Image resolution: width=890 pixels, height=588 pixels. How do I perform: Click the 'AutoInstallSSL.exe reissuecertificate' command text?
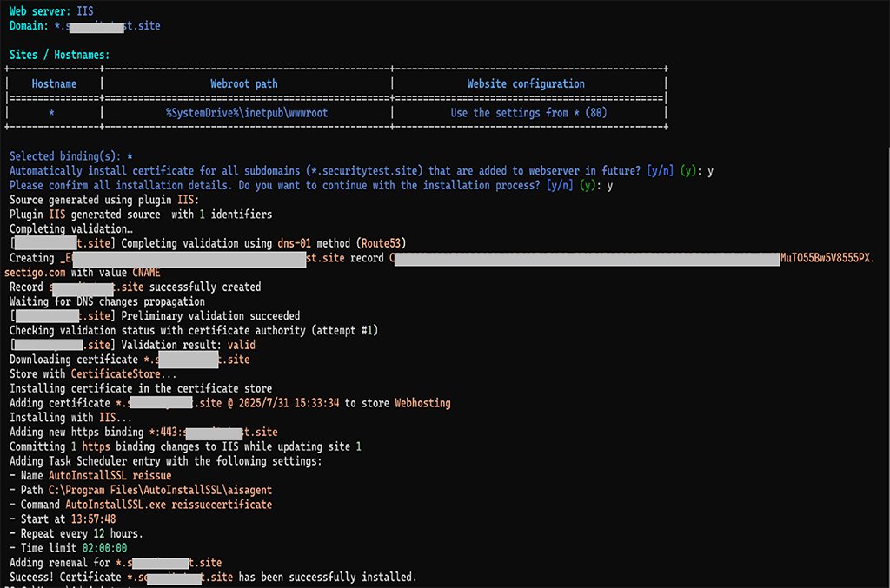pos(169,505)
